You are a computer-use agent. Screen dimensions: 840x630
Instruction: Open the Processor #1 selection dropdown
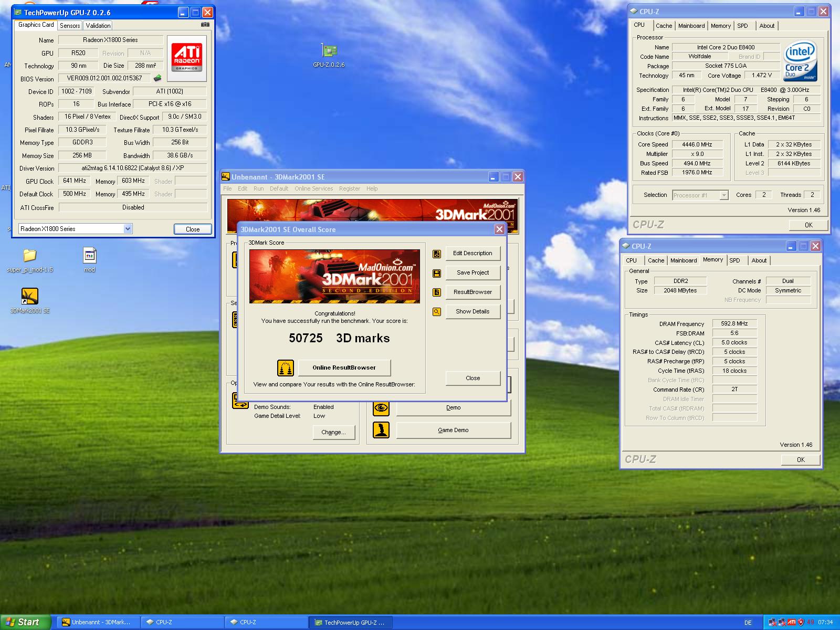(x=724, y=195)
